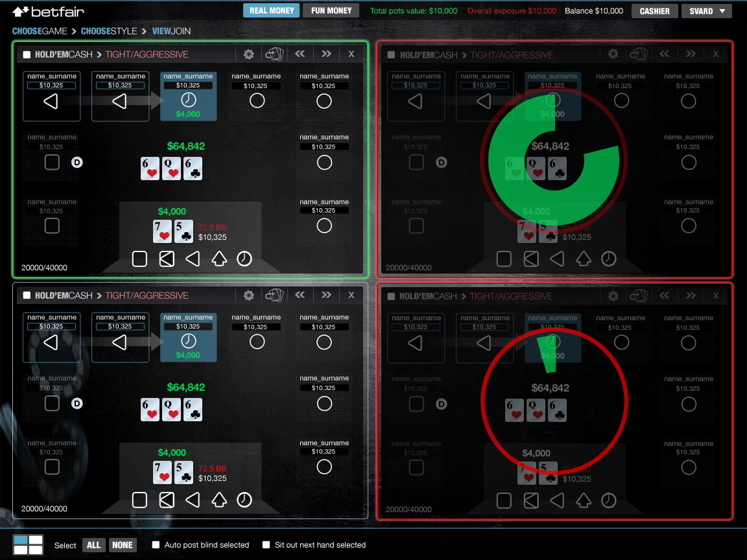Tick header checkbox on table with green timer ring

[x=391, y=54]
